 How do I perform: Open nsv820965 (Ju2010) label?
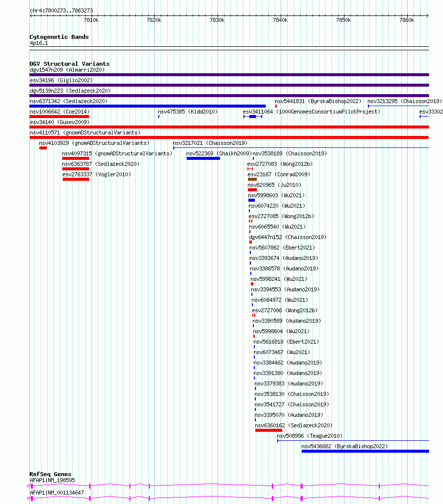point(274,185)
